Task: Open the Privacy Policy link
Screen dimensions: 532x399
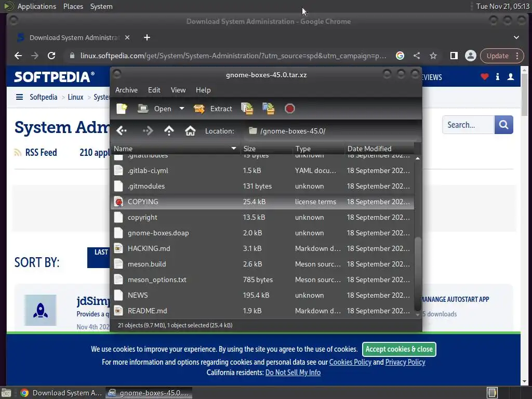Action: (x=405, y=362)
